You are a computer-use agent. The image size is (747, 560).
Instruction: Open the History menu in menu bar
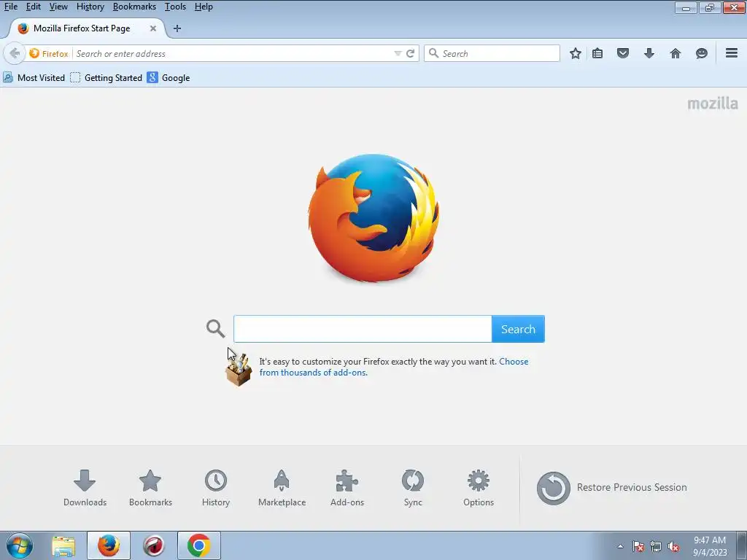[90, 7]
